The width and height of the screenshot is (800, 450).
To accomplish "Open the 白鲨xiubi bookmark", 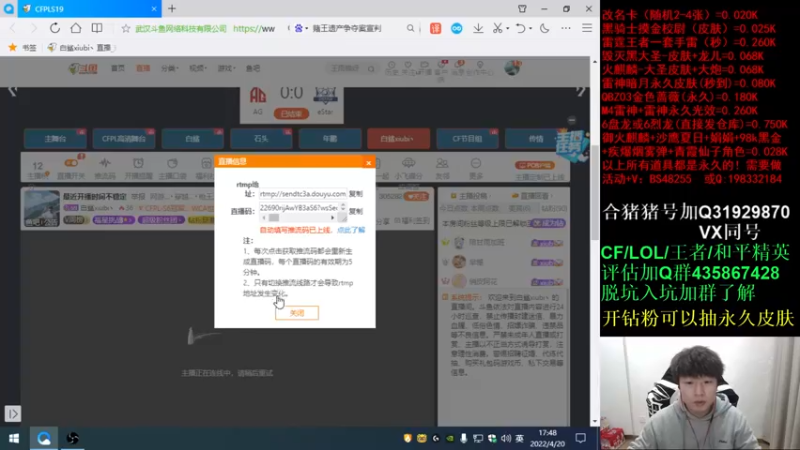I will (x=81, y=47).
